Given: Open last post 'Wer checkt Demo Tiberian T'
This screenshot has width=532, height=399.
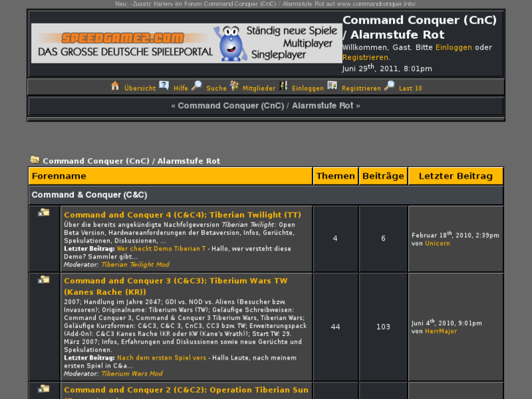Looking at the screenshot, I should coord(161,249).
